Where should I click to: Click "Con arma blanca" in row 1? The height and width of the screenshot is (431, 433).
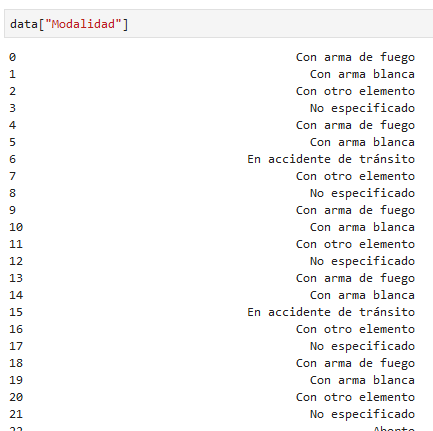pyautogui.click(x=362, y=74)
